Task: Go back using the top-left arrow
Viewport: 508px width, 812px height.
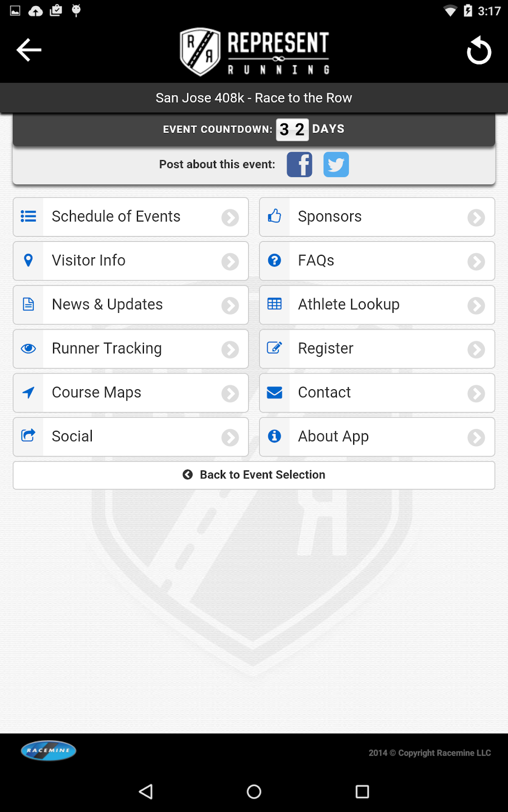Action: [29, 50]
